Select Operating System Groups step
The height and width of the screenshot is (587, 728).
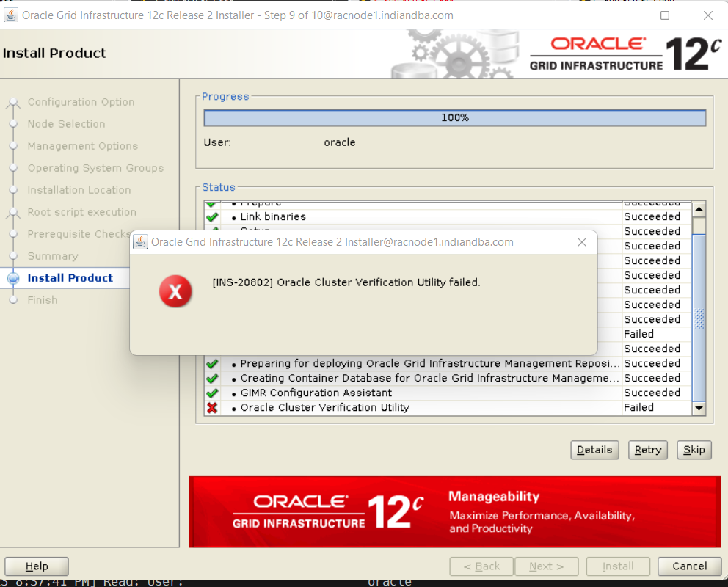[95, 168]
